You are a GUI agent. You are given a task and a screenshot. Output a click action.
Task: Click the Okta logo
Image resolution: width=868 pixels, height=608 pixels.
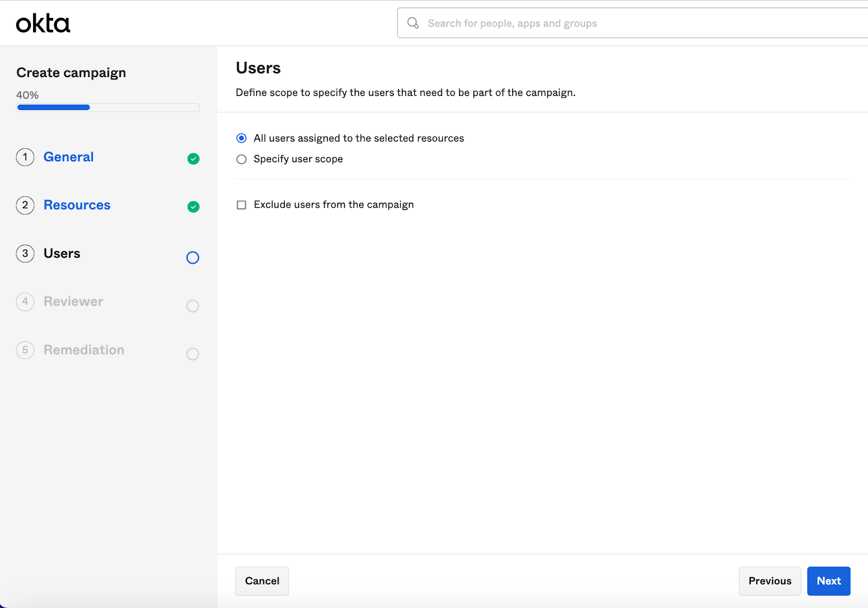[x=43, y=24]
